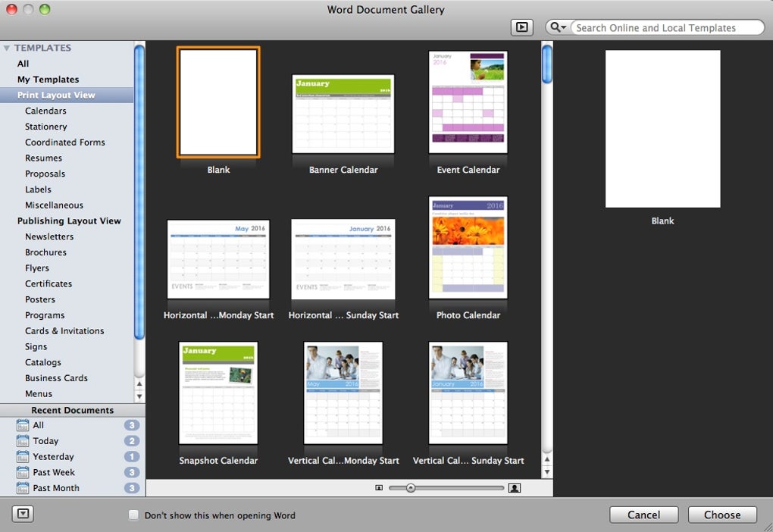Click the Cancel button
The image size is (773, 532).
click(644, 515)
